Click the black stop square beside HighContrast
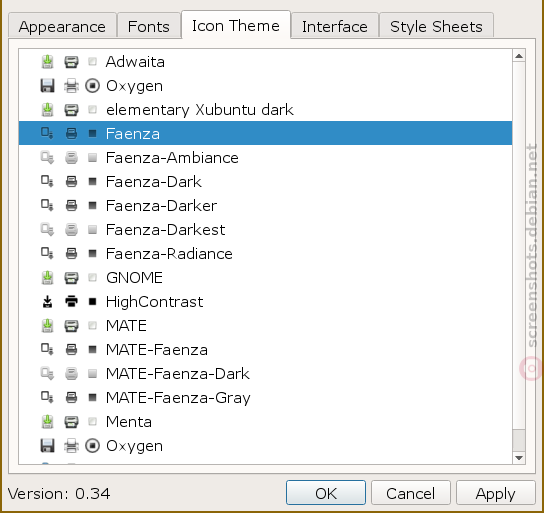The image size is (544, 513). [x=92, y=301]
